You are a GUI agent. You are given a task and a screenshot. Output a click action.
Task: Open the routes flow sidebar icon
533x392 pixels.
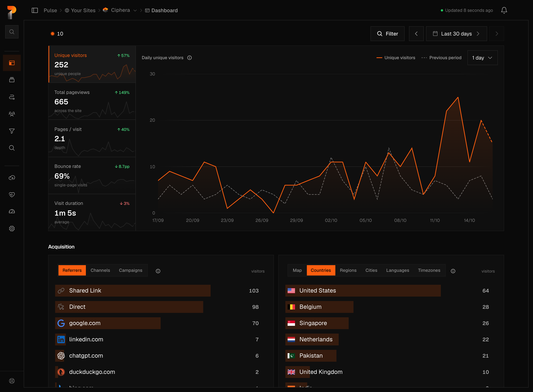[x=12, y=97]
